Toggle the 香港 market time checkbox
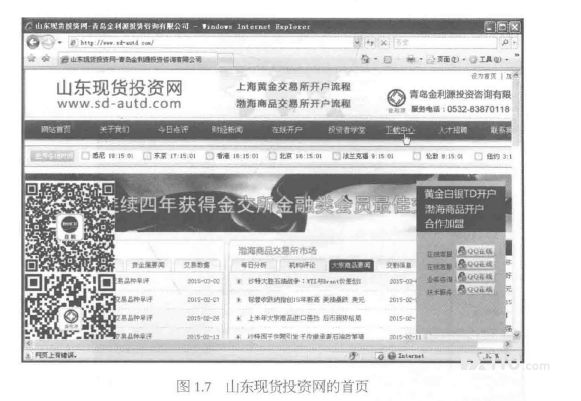The height and width of the screenshot is (401, 581). (210, 156)
